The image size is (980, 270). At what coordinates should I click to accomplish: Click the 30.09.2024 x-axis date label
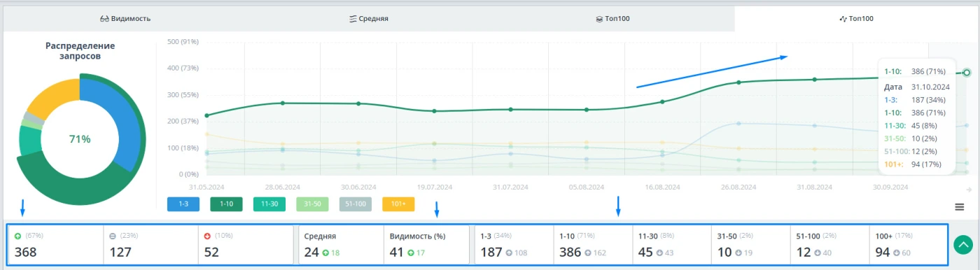[890, 187]
